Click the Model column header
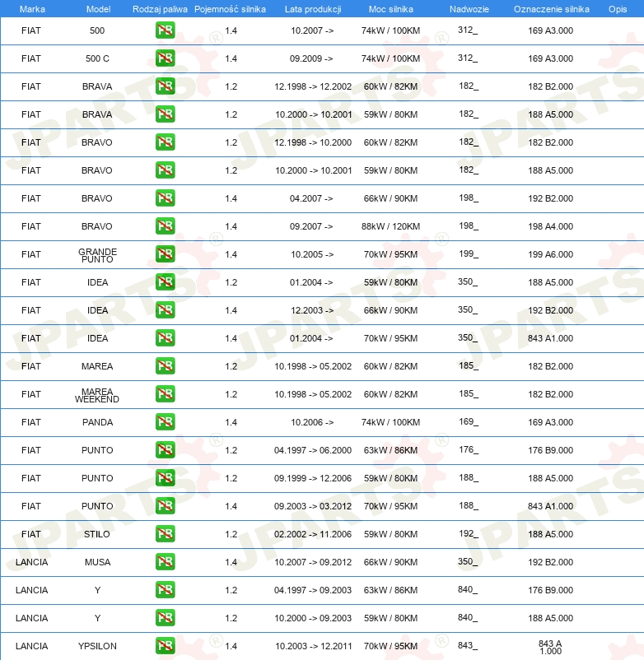This screenshot has height=660, width=644. [98, 9]
